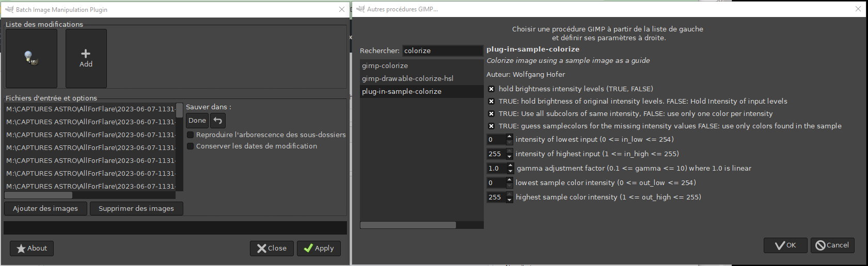Click the intensity of lowest input value field
The width and height of the screenshot is (868, 266).
pyautogui.click(x=496, y=139)
